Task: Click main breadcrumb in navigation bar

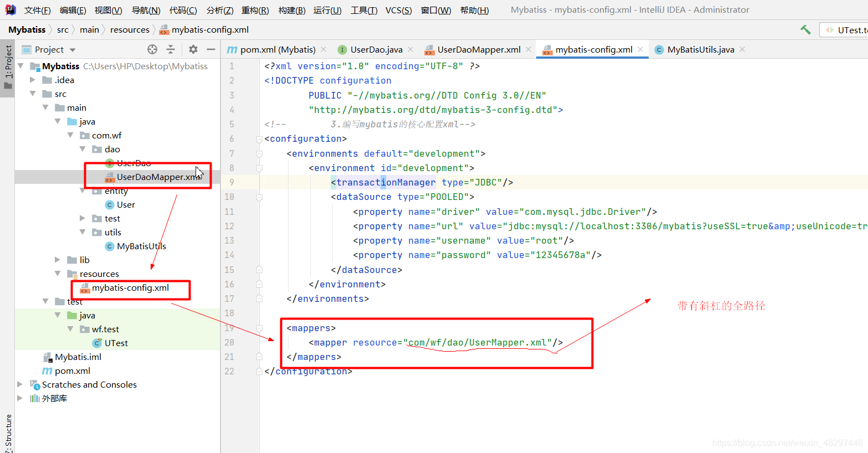Action: [89, 30]
